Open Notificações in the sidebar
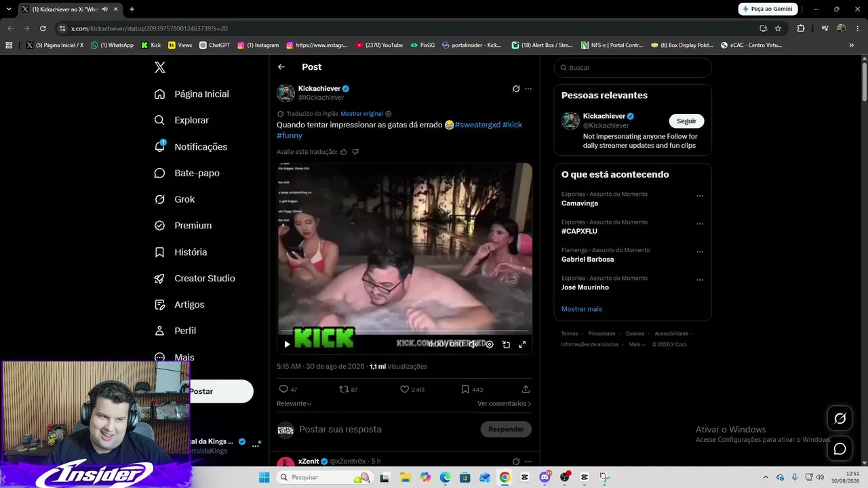 [x=191, y=146]
